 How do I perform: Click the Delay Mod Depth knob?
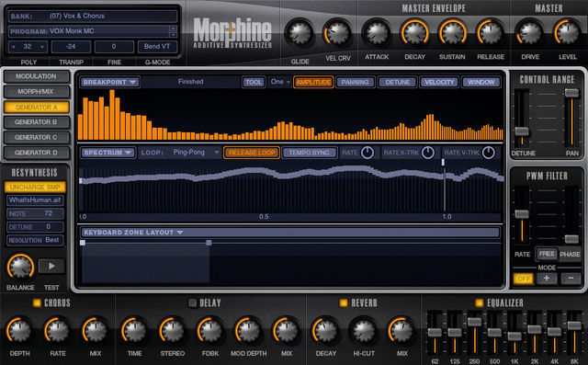(x=248, y=330)
